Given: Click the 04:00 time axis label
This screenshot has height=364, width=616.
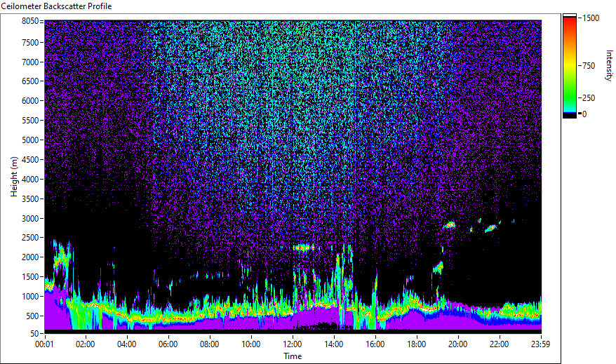Looking at the screenshot, I should (126, 344).
